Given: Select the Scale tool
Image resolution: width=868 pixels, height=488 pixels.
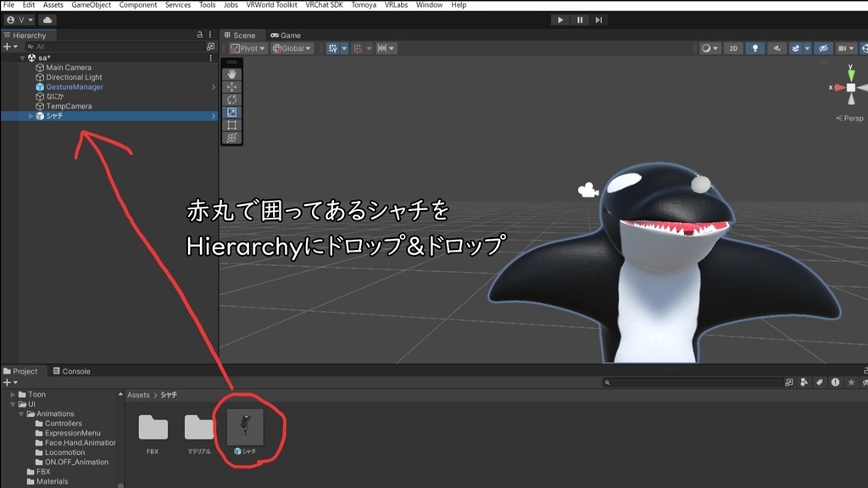Looking at the screenshot, I should [x=231, y=113].
